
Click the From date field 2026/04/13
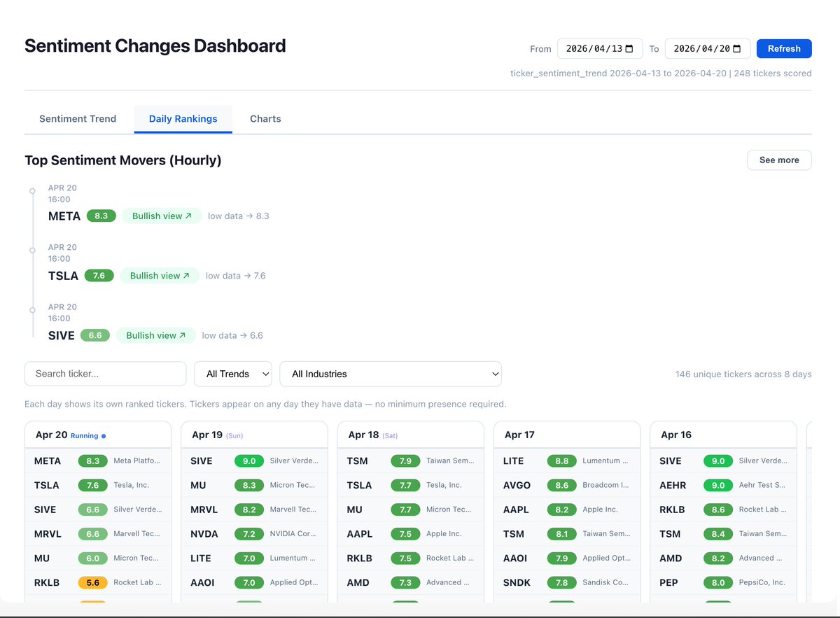point(600,48)
